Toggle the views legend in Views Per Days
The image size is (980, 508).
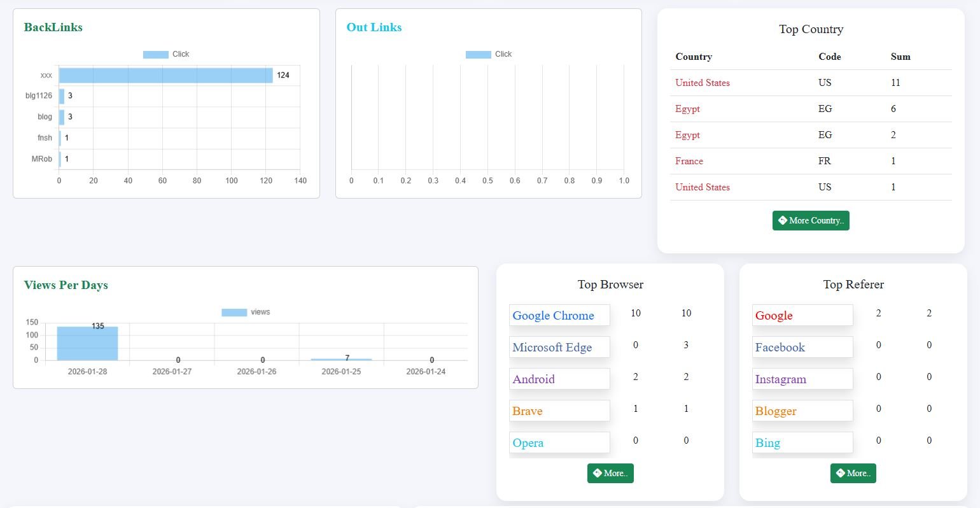click(x=246, y=312)
